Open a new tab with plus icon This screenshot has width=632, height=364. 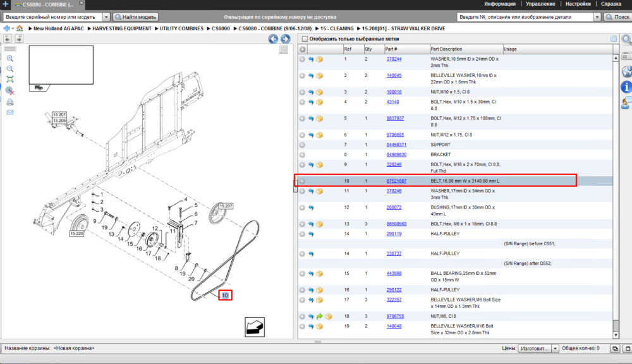[5, 4]
